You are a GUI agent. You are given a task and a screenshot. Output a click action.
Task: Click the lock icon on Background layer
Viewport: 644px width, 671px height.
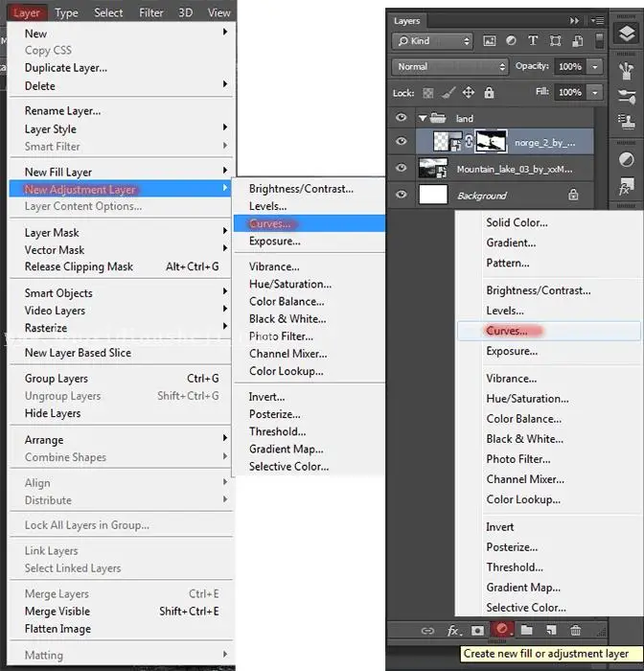click(573, 195)
